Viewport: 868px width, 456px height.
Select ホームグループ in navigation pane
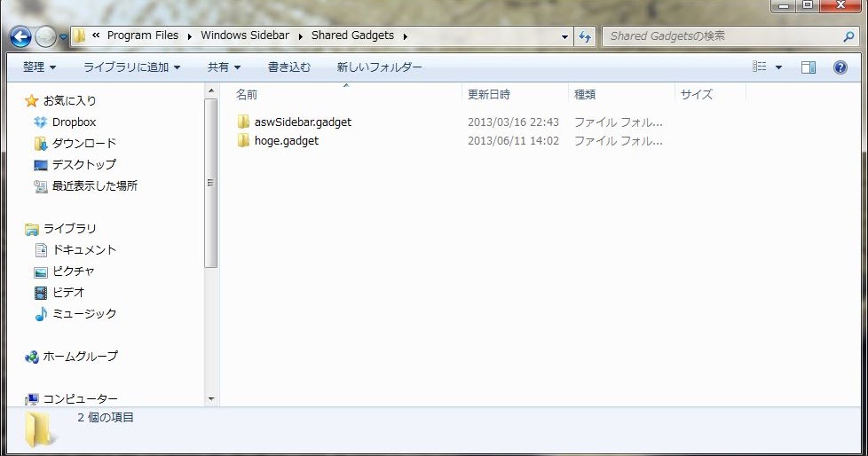tap(80, 357)
